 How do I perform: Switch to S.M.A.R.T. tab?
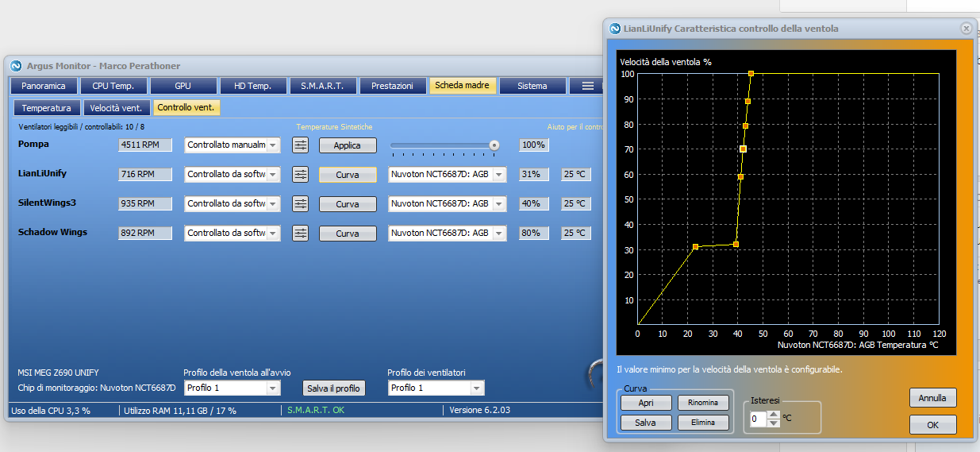click(x=323, y=86)
